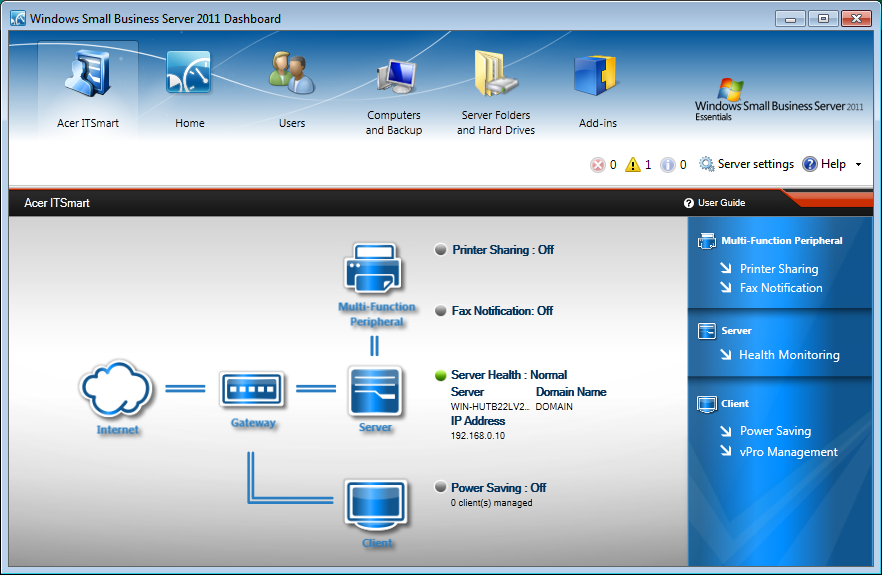Screen dimensions: 882x575
Task: Click the yellow warning alerts icon
Action: (633, 164)
